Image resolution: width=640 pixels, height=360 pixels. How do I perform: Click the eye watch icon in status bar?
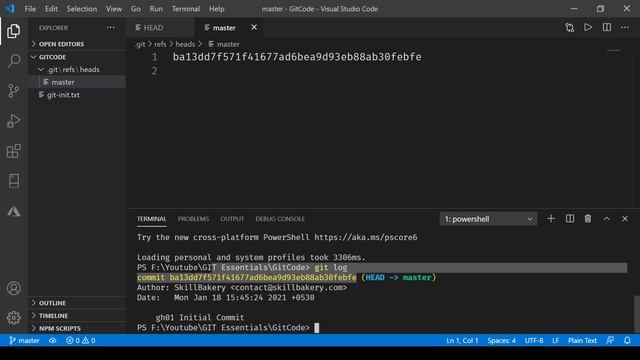coord(53,340)
